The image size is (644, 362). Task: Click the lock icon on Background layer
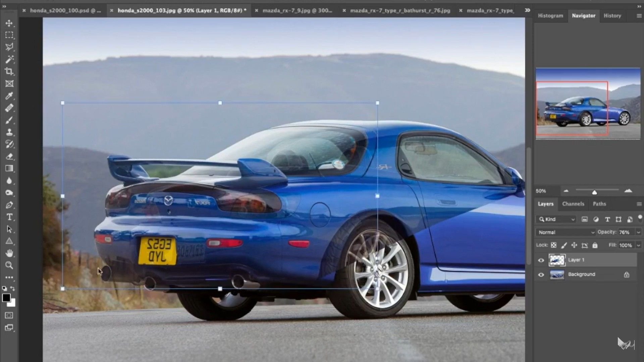point(627,275)
